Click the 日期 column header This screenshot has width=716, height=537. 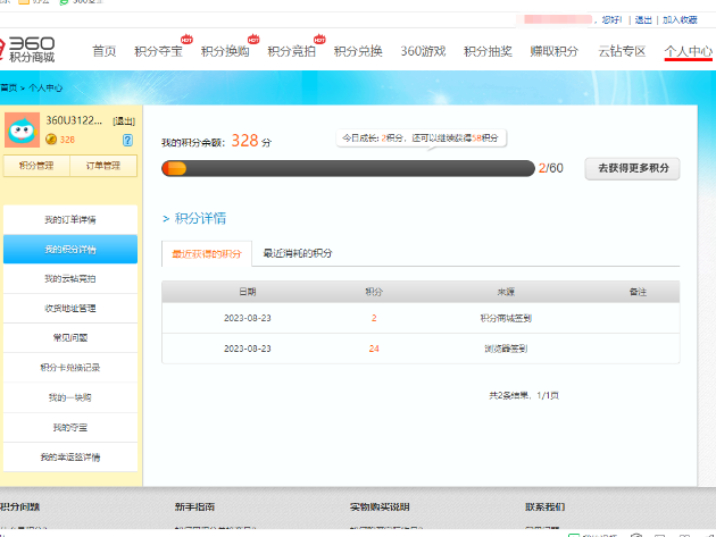(247, 291)
